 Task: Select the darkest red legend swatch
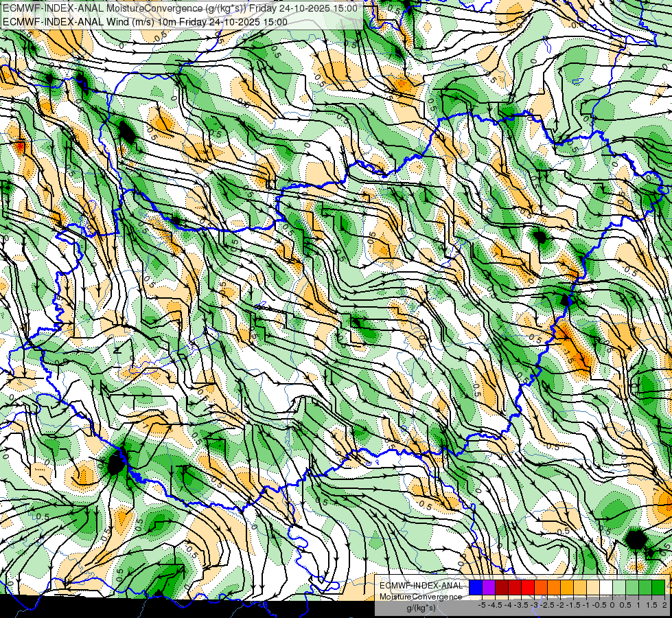[x=502, y=587]
